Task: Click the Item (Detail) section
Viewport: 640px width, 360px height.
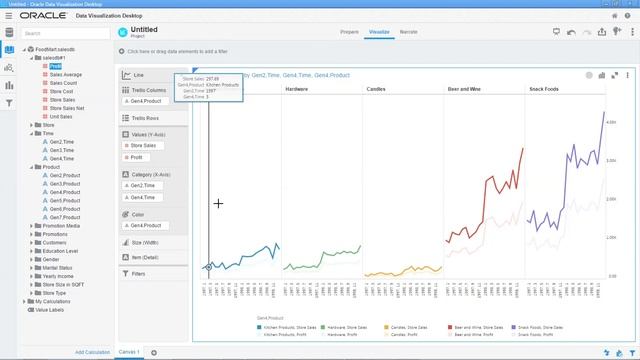Action: click(153, 258)
